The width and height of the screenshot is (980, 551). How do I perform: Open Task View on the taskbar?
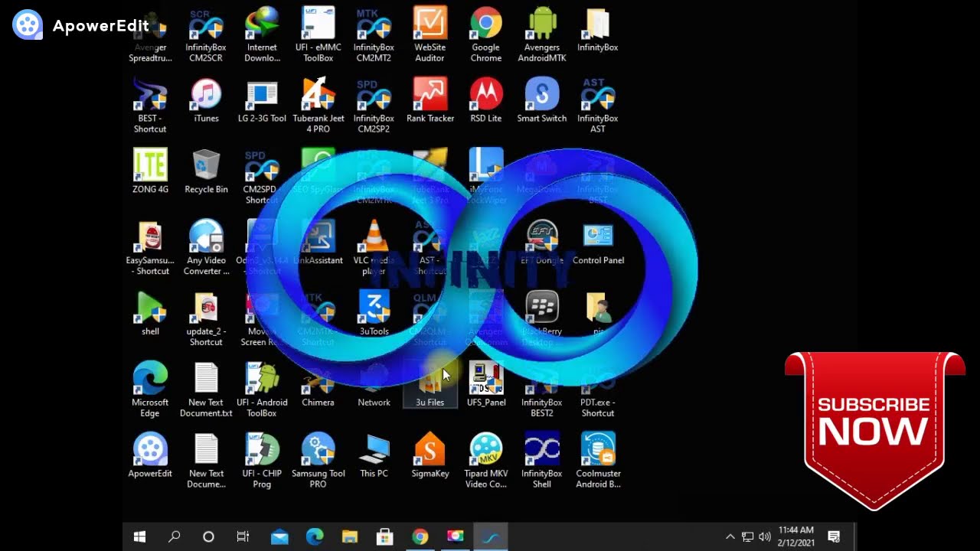pos(243,536)
